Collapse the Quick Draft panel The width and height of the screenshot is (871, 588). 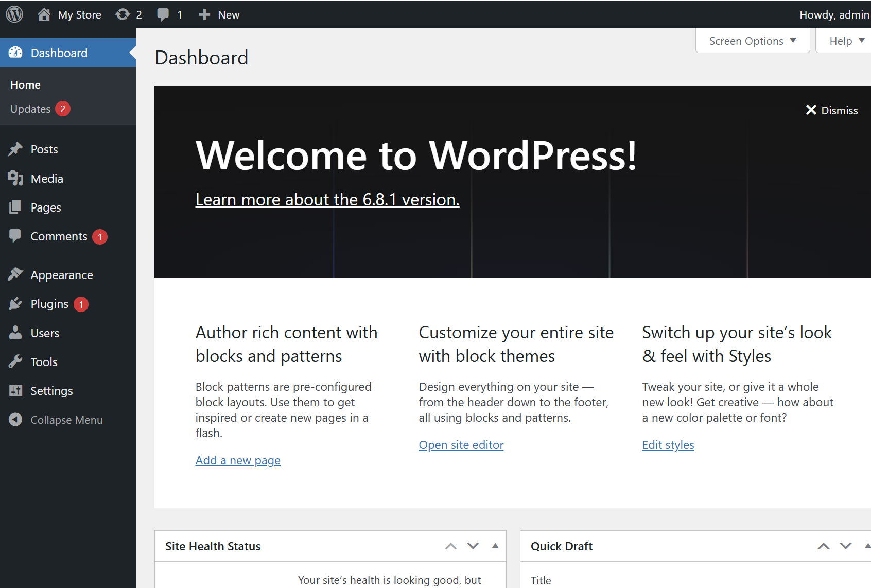(867, 546)
